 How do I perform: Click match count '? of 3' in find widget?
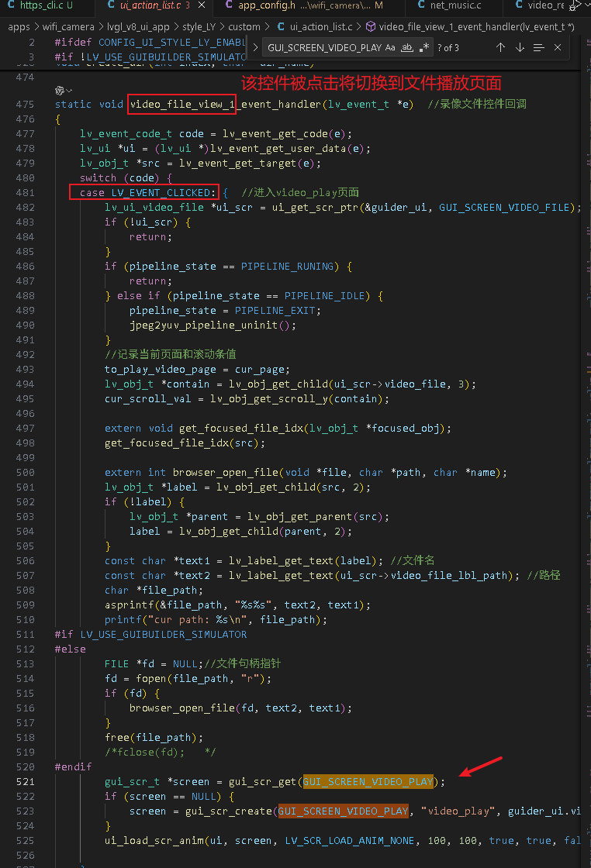click(448, 47)
